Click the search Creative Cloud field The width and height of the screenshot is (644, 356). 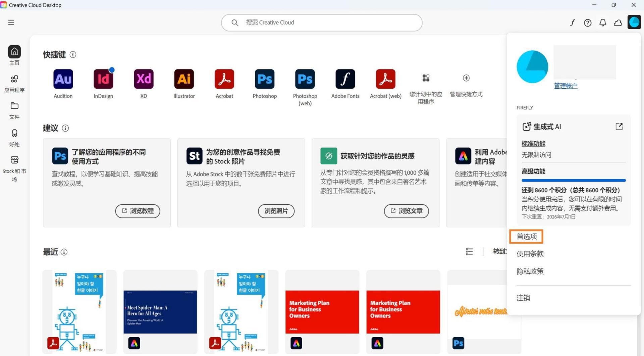pyautogui.click(x=322, y=22)
